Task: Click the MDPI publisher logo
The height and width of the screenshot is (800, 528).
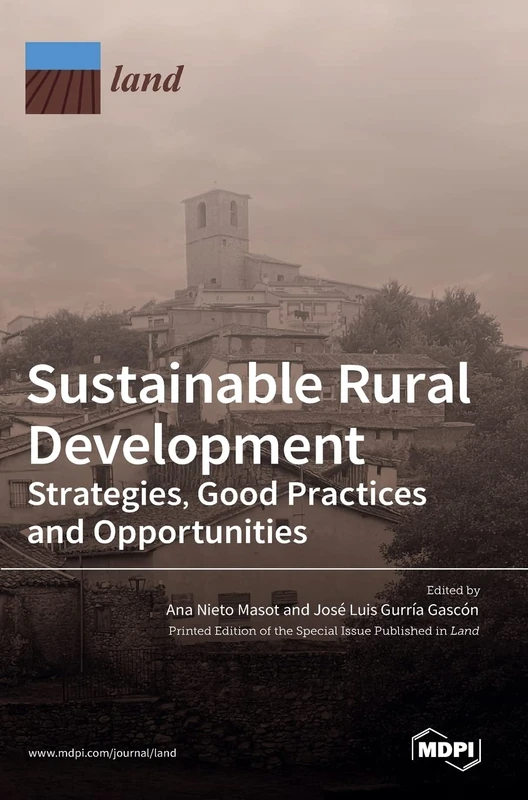Action: (446, 749)
